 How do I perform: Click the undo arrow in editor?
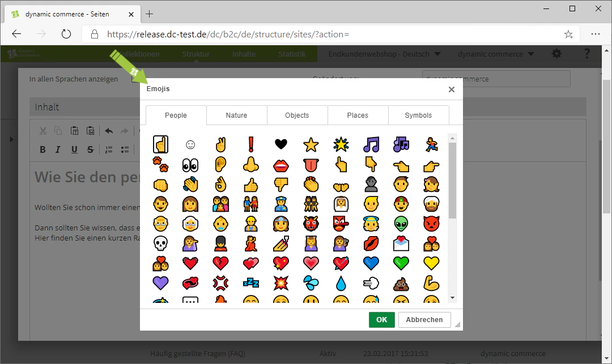(109, 131)
